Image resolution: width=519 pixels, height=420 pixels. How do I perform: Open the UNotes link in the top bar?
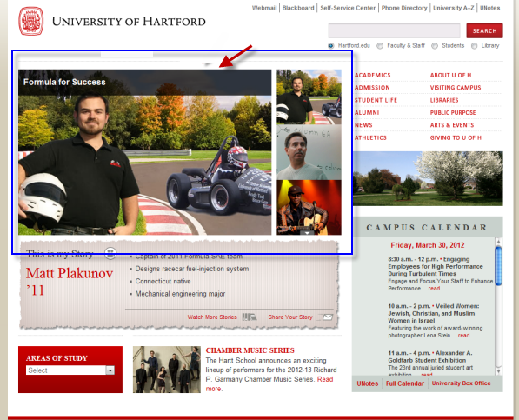(489, 8)
